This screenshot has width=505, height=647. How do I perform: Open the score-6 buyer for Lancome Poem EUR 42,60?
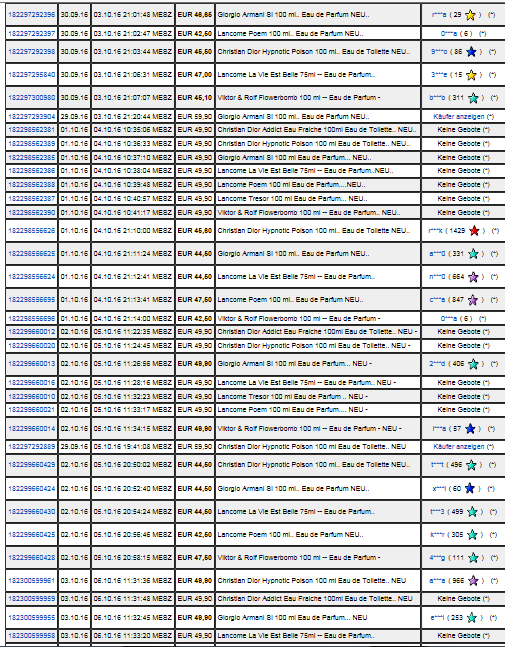(449, 33)
